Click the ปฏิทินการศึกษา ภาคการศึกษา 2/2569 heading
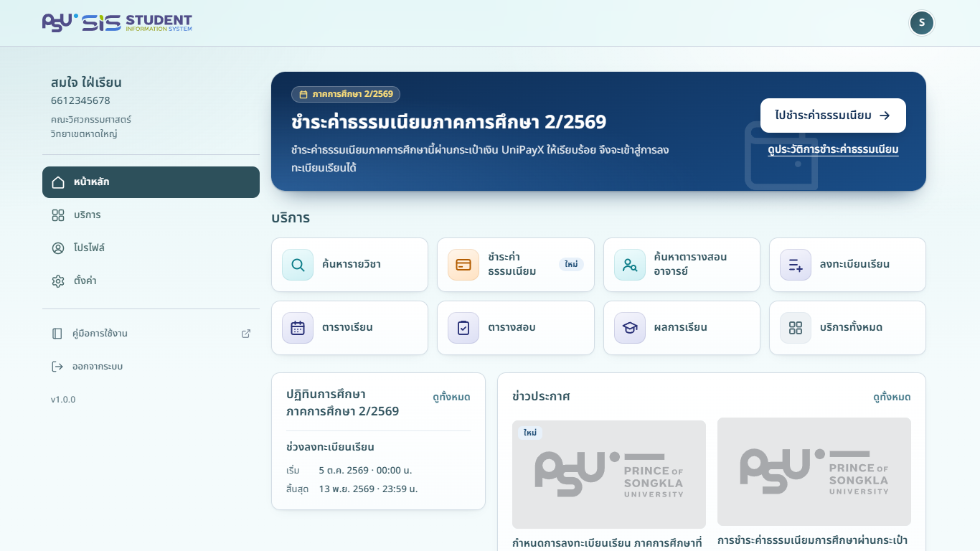Screen dimensions: 980x551 point(343,403)
